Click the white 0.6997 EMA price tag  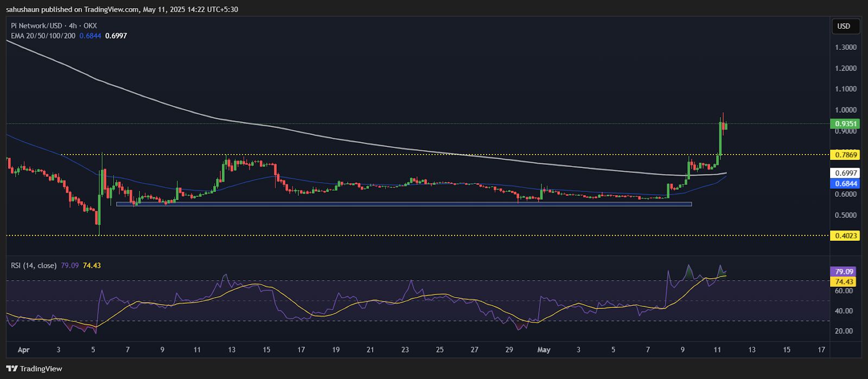(x=845, y=173)
